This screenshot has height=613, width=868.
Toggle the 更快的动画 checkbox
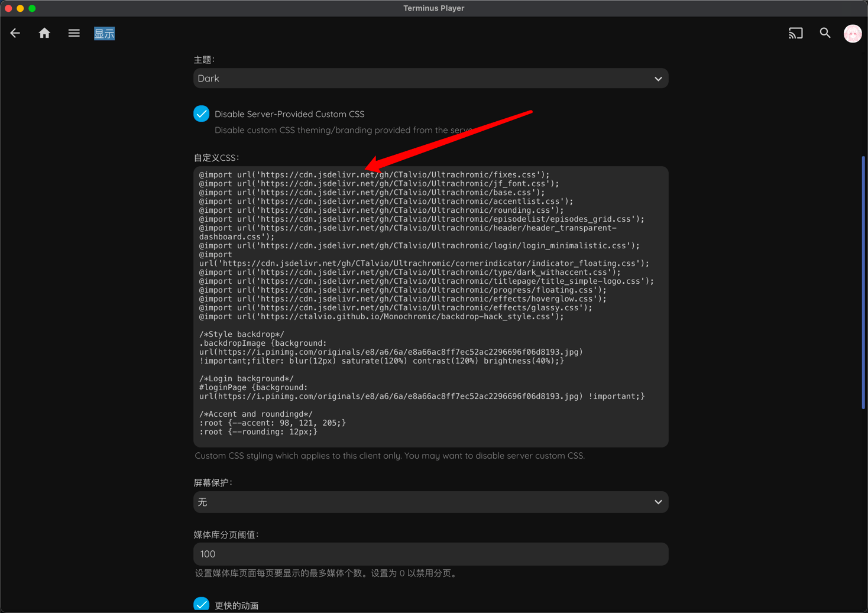tap(202, 605)
